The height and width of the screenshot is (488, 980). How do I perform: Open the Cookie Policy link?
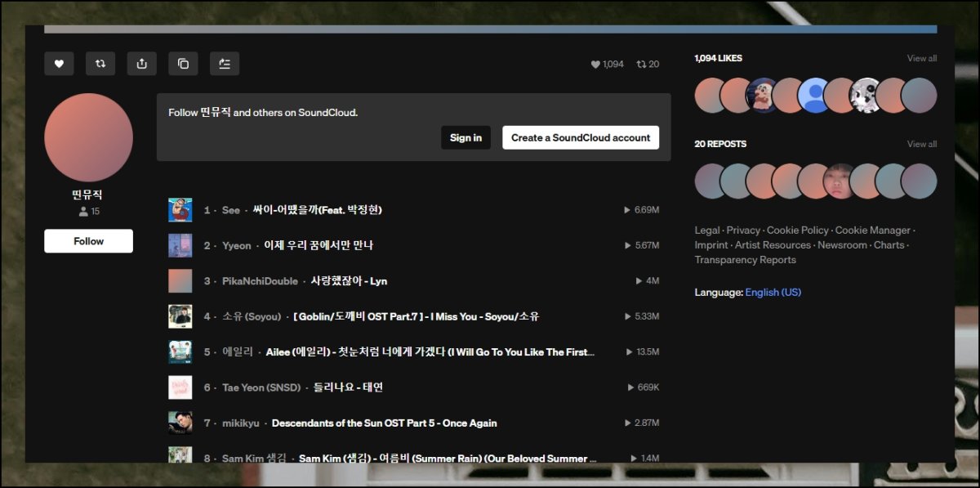click(x=797, y=231)
